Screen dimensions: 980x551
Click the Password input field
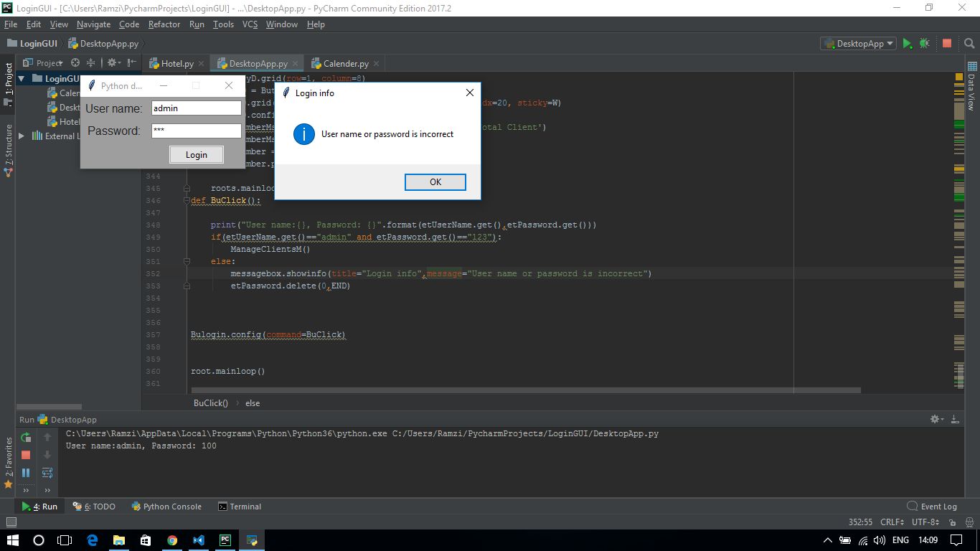coord(196,131)
